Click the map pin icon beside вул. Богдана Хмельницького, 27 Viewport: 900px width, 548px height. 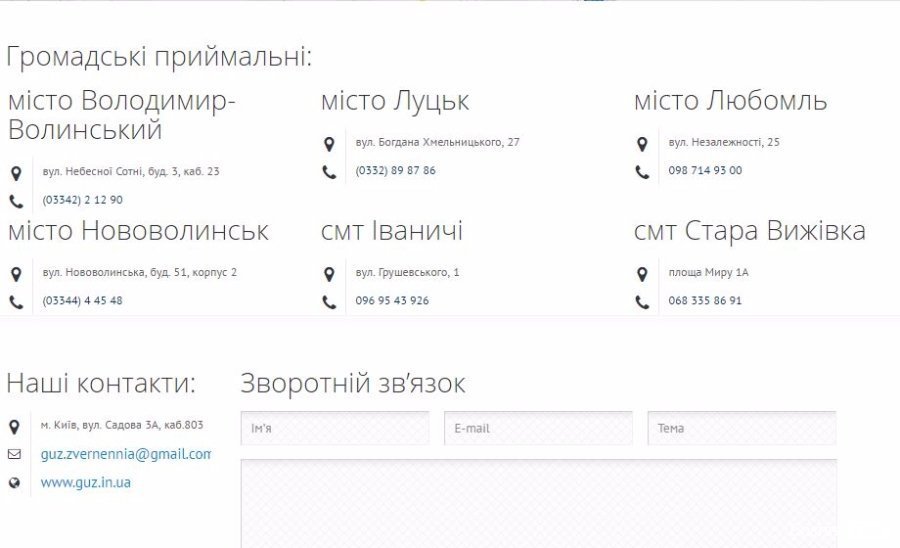[x=329, y=143]
